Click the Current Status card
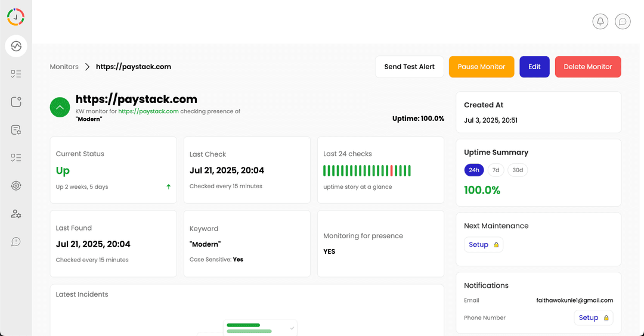The image size is (644, 336). [x=113, y=170]
